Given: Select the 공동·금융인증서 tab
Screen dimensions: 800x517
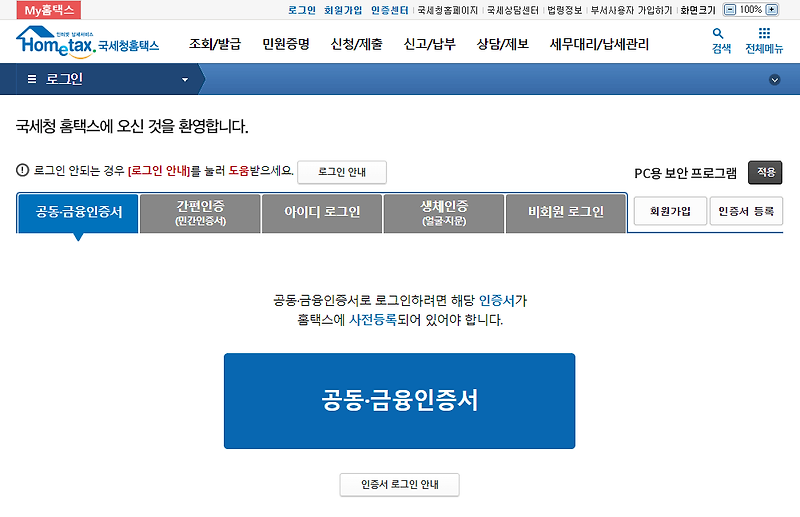Looking at the screenshot, I should [79, 213].
